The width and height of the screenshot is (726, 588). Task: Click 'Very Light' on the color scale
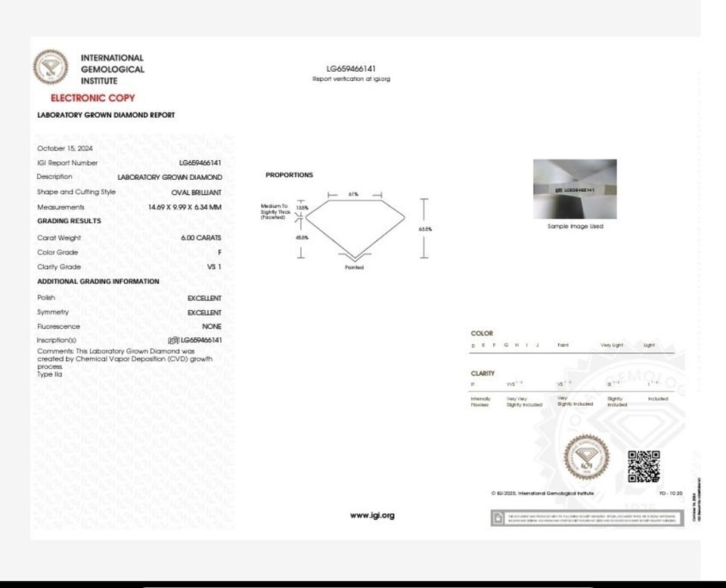[x=612, y=345]
